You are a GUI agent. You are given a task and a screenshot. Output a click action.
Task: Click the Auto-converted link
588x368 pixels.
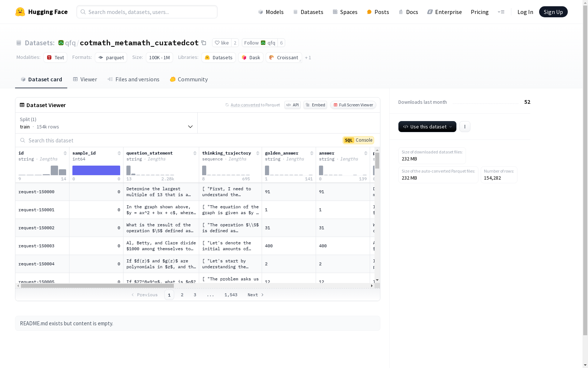245,105
